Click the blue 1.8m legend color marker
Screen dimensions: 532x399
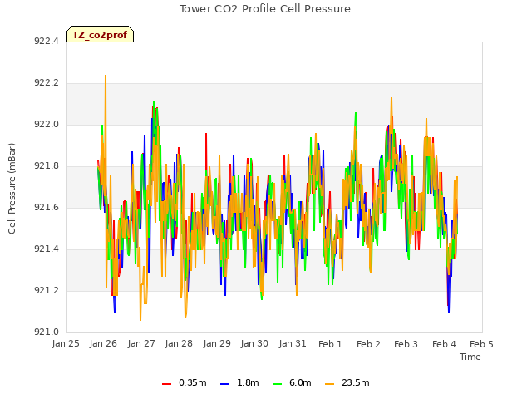pos(224,384)
